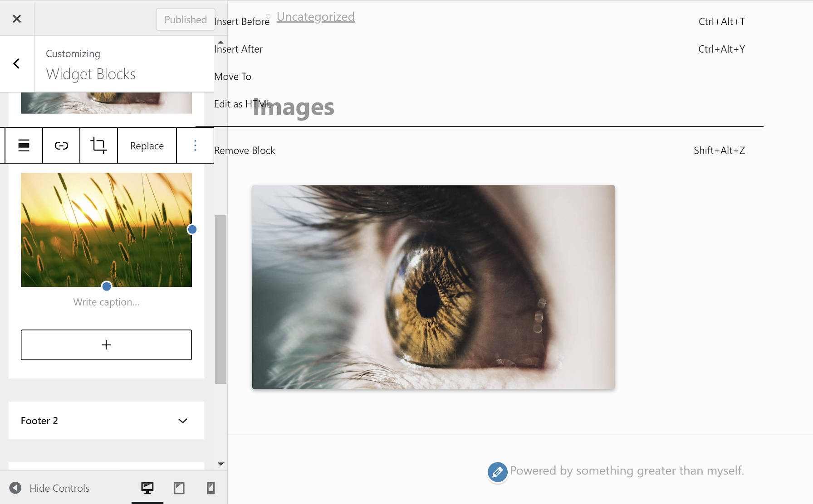The height and width of the screenshot is (504, 813).
Task: Switch to tablet preview mode
Action: [x=179, y=488]
